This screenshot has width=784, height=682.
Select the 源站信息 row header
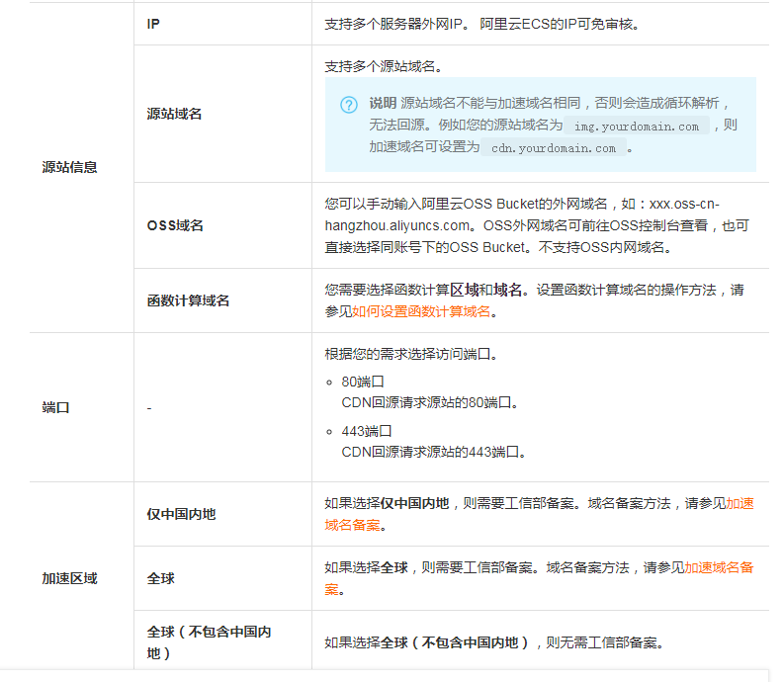click(69, 167)
